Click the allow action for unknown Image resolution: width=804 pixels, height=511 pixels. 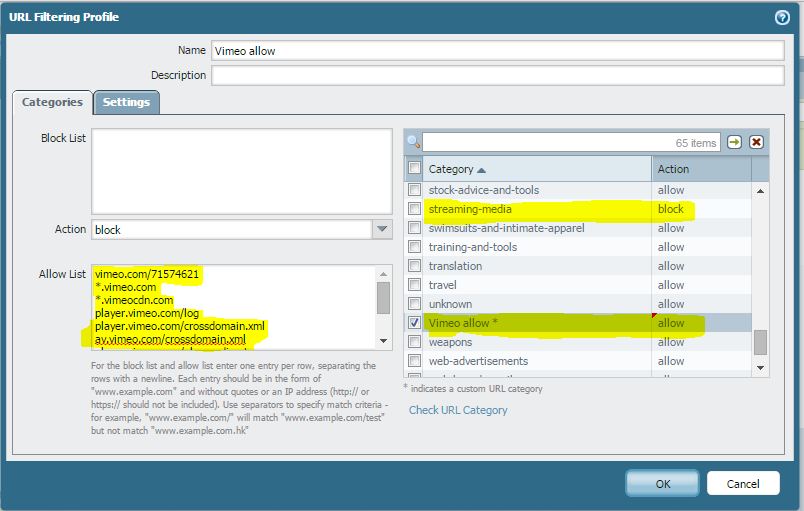(x=671, y=304)
